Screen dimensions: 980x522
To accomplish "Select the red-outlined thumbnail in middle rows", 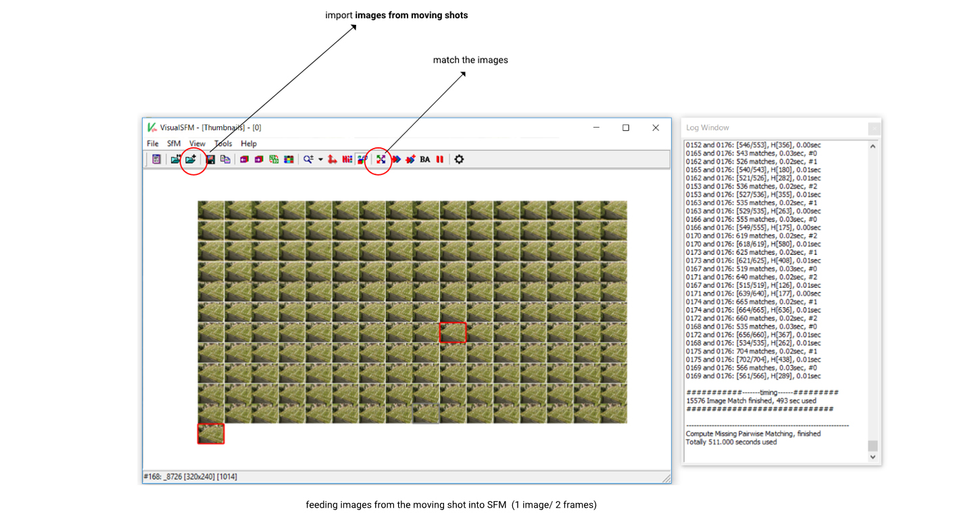I will [x=453, y=332].
